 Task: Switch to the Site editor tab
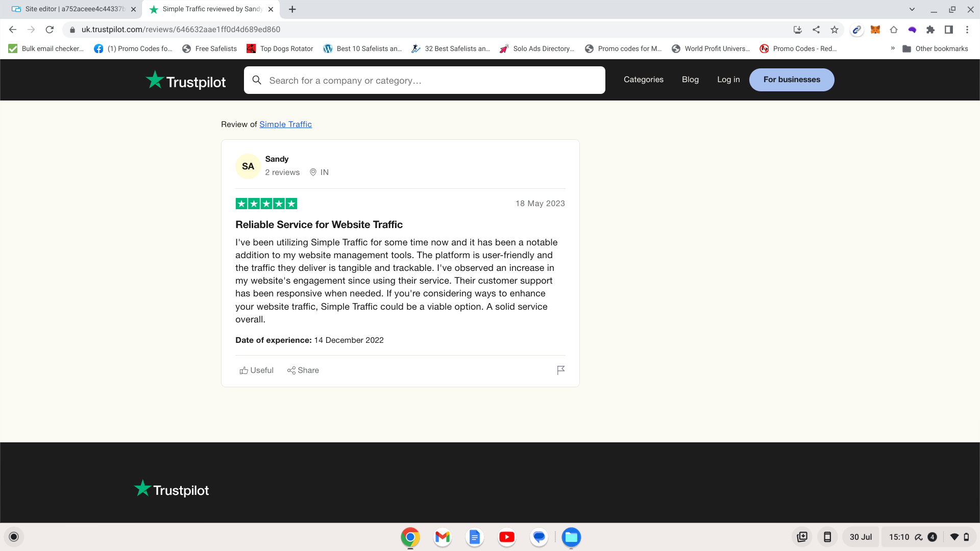71,9
